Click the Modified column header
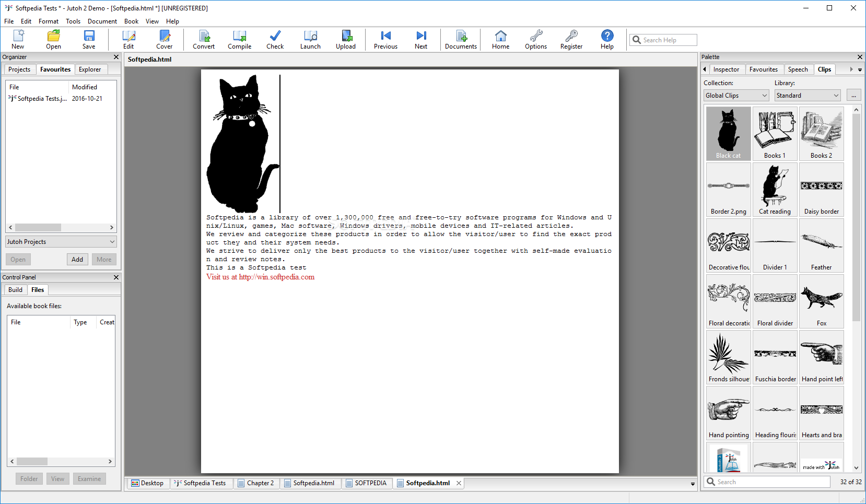Screen dimensions: 866x504 coord(85,87)
